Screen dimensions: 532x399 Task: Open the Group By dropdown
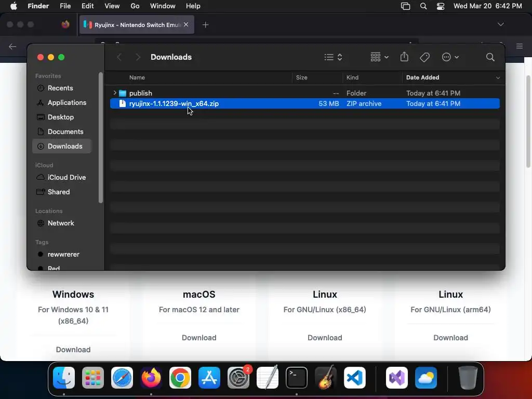pos(379,57)
